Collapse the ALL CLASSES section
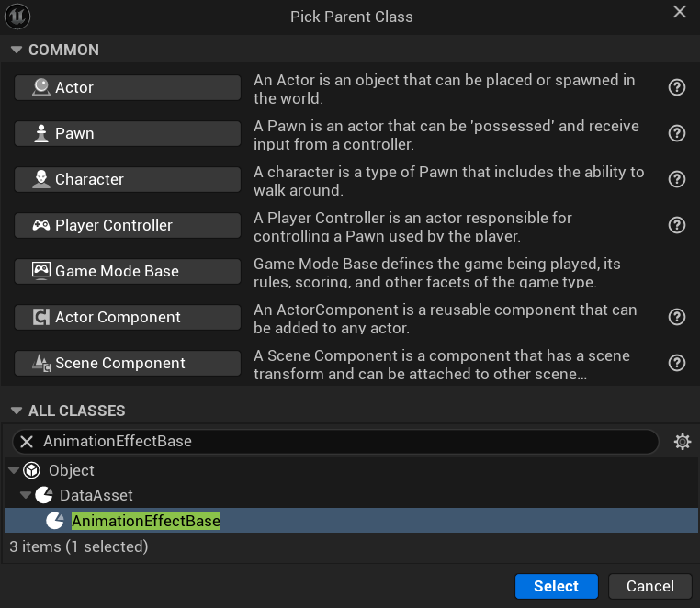This screenshot has height=608, width=700. (x=16, y=411)
